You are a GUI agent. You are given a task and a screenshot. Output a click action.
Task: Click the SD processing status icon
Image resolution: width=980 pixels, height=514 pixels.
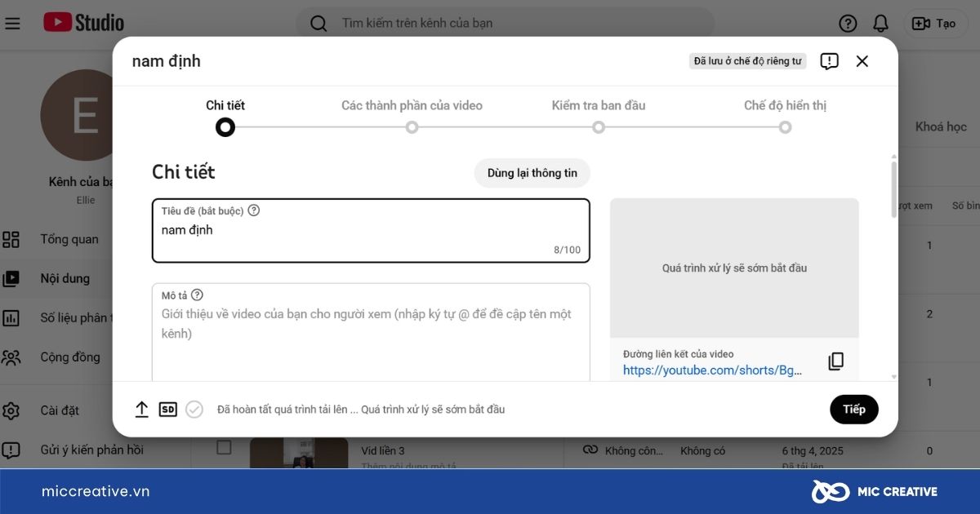coord(167,410)
